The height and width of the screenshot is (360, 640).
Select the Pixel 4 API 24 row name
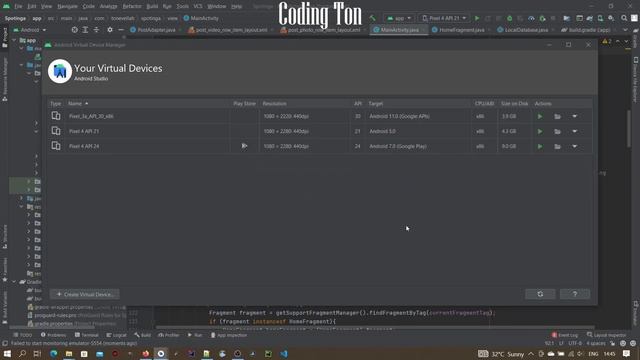click(x=84, y=146)
